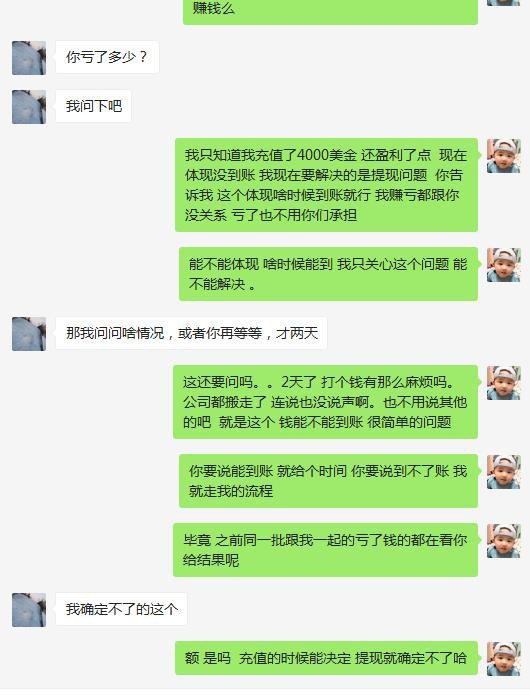
Task: Select the white bubble '那我问问啥情况，或者你再等等'
Action: click(191, 333)
